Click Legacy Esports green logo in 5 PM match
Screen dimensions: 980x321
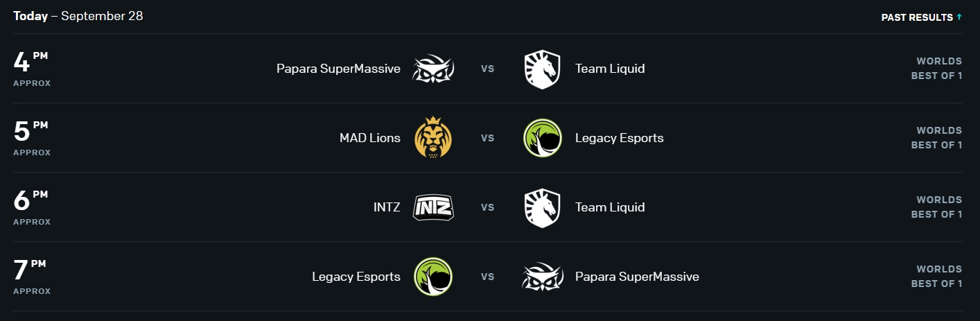[x=542, y=138]
